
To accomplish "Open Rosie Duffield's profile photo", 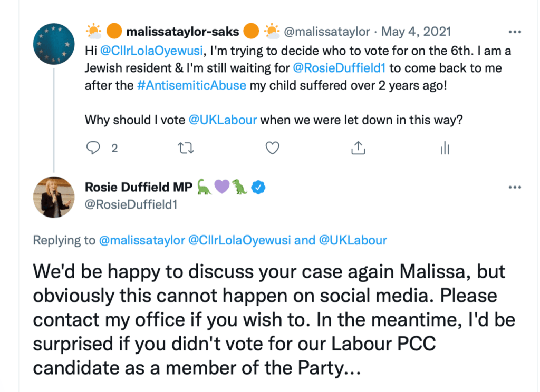I will (53, 197).
